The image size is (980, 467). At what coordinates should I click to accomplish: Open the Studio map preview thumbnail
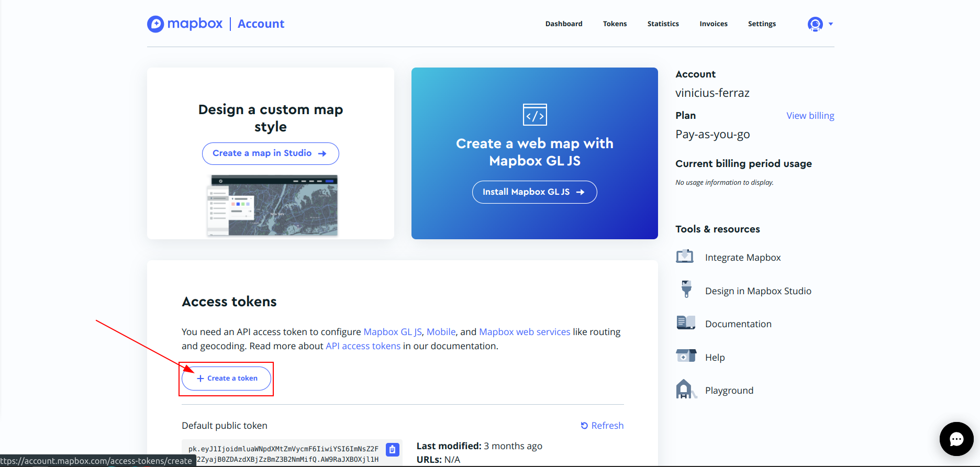272,206
